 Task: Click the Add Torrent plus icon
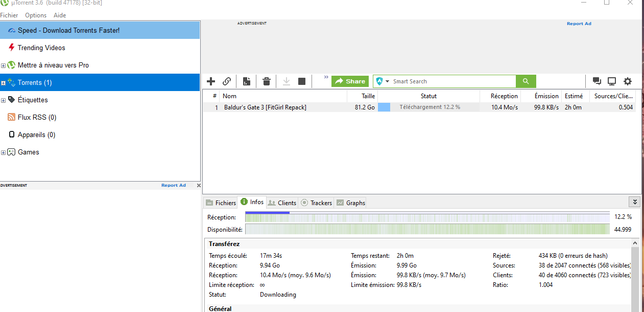[211, 81]
